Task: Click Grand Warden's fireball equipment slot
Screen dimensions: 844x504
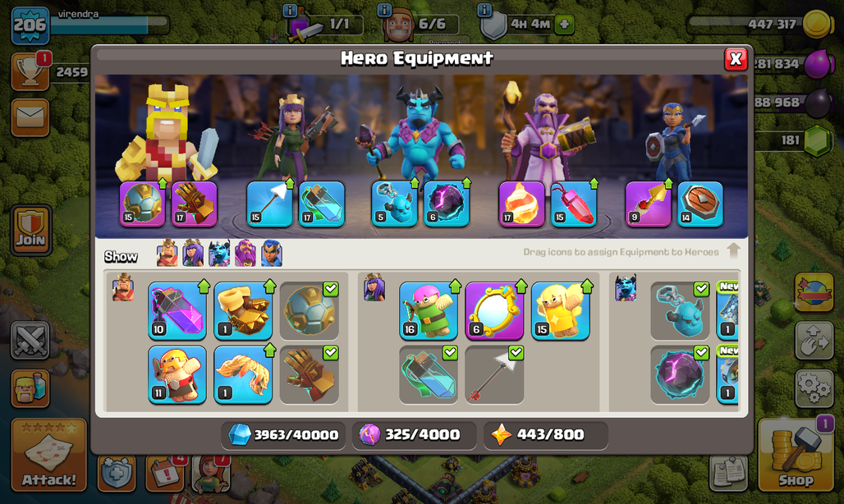Action: coord(521,204)
